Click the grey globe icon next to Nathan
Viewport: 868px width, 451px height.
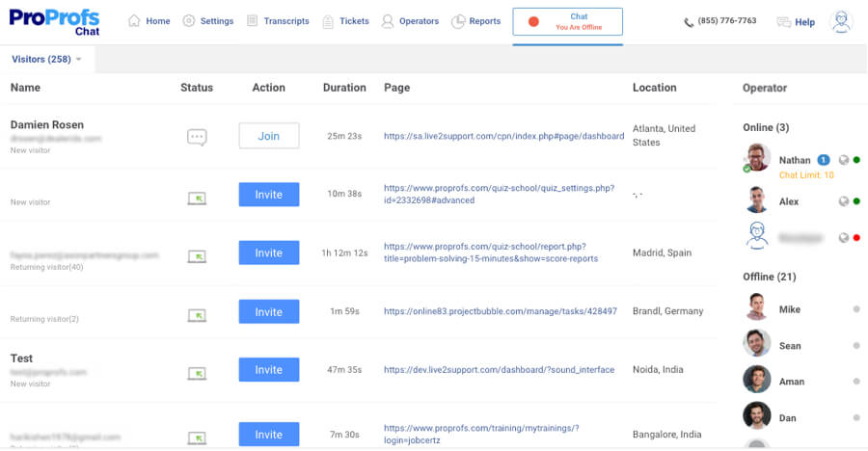click(844, 160)
